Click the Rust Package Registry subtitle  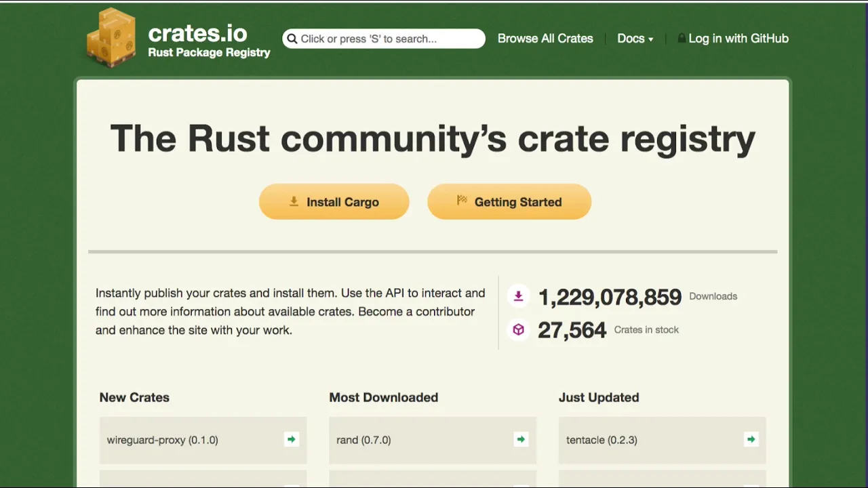coord(209,53)
